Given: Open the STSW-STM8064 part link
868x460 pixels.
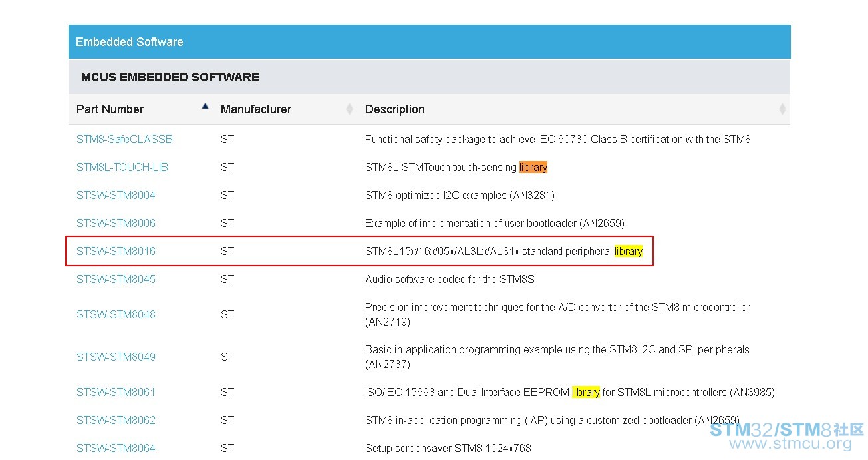Looking at the screenshot, I should pos(116,448).
